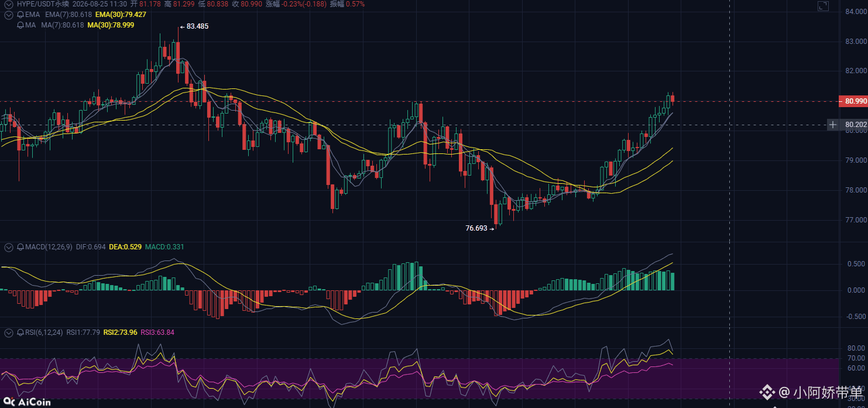Click the high price 81.299
868x408 pixels.
(183, 4)
